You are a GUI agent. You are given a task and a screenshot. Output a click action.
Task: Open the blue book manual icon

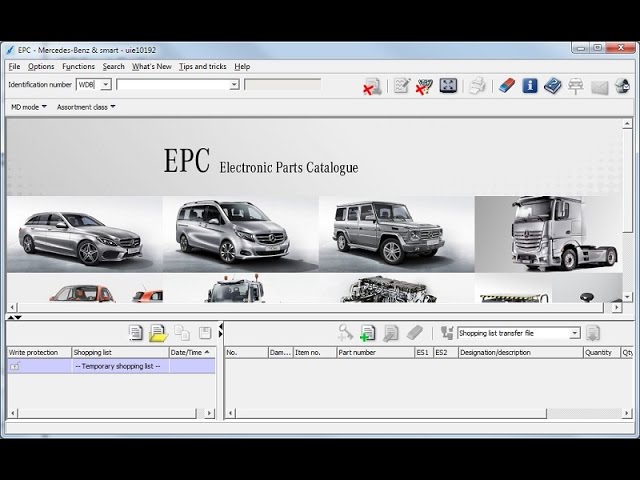point(552,86)
